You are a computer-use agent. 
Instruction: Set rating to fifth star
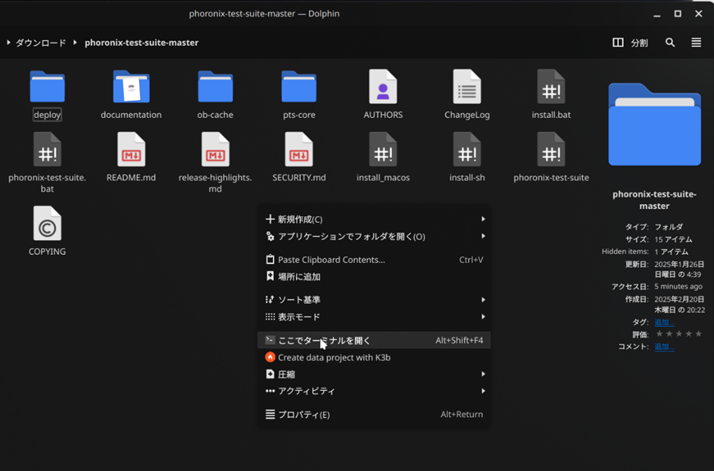pyautogui.click(x=699, y=334)
